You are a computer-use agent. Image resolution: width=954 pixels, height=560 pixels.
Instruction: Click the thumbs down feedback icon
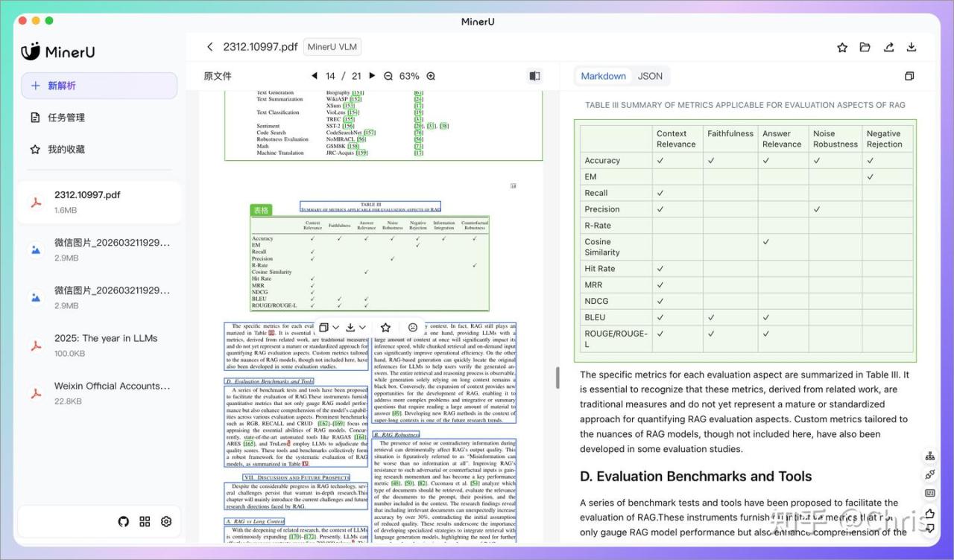point(929,529)
